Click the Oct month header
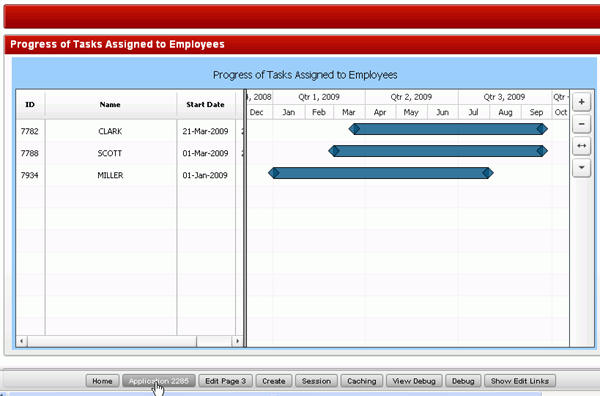Screen dimensions: 600x396 click(x=561, y=112)
